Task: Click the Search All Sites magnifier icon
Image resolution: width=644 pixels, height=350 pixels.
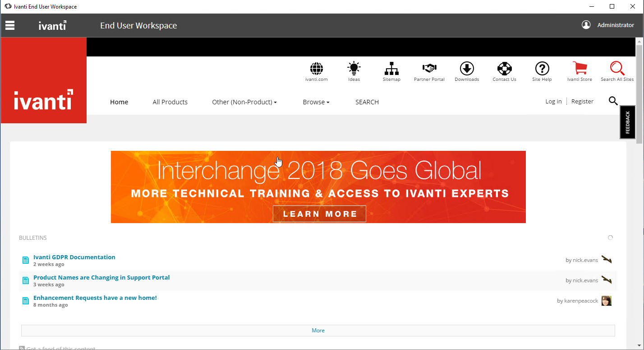Action: pos(617,69)
